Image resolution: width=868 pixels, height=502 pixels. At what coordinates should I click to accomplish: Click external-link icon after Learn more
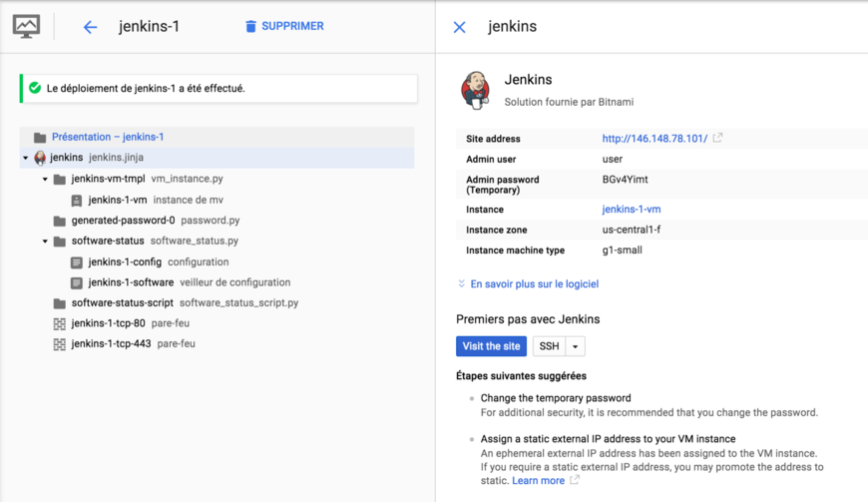575,480
